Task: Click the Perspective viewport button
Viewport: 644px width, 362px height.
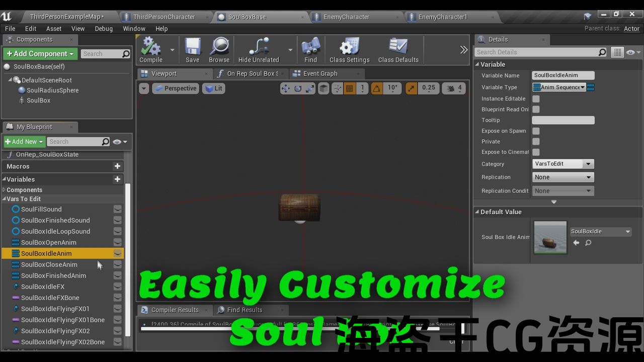Action: (176, 88)
